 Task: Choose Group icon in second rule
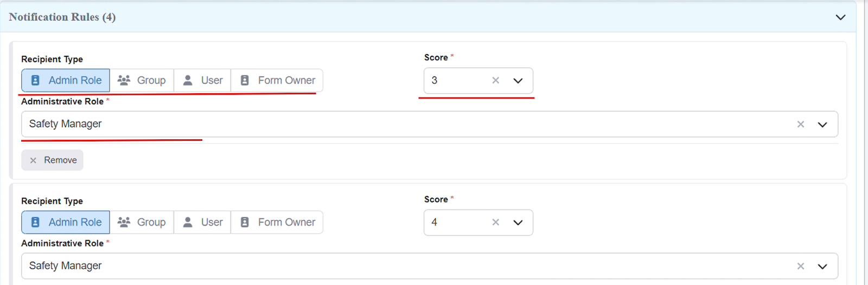124,222
